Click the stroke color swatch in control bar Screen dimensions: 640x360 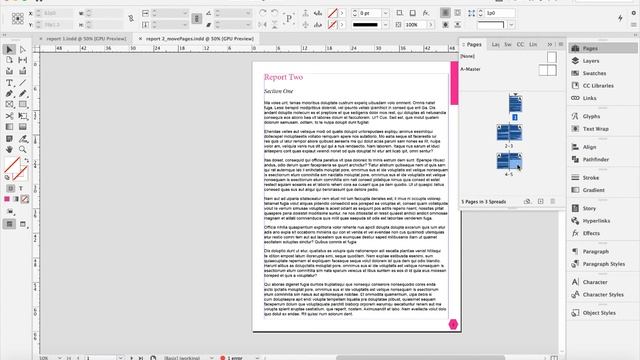pos(333,25)
